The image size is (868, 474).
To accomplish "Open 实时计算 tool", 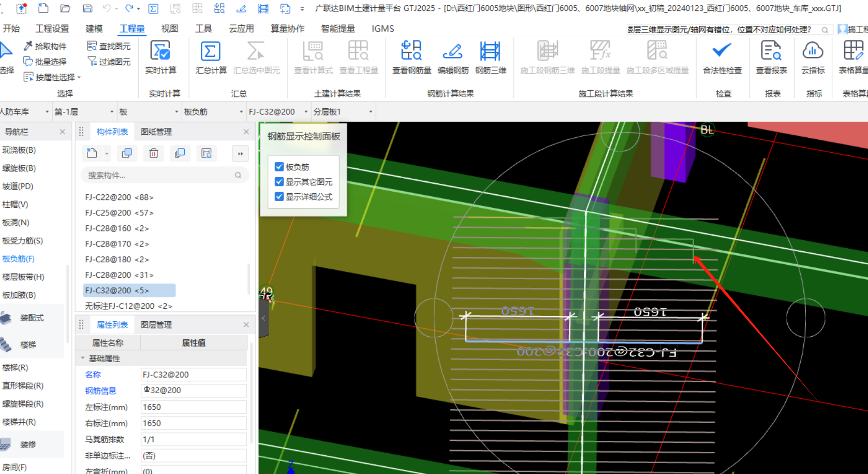I will pos(160,58).
